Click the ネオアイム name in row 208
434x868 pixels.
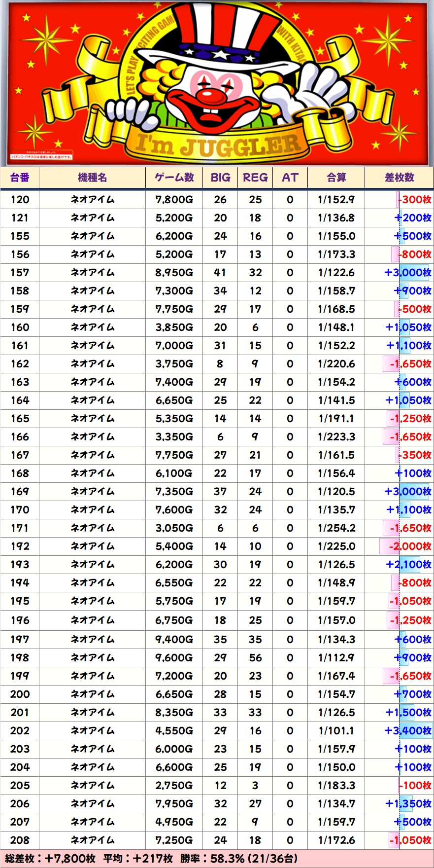[x=92, y=840]
